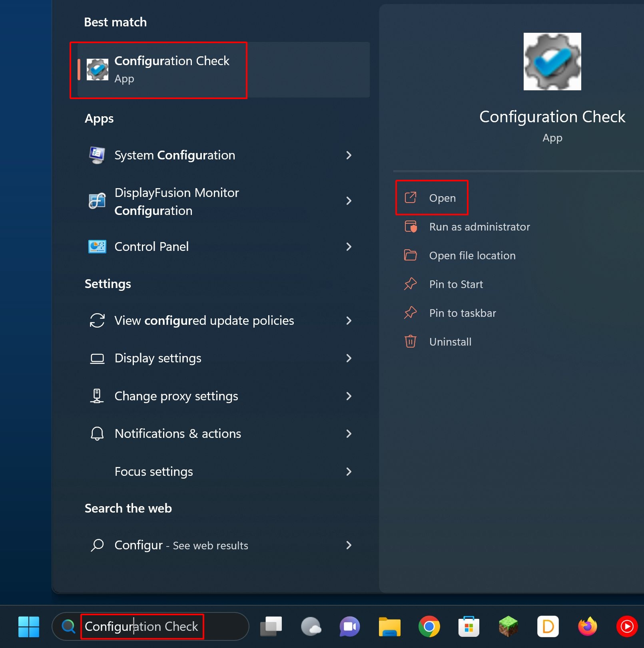Click Open to launch Configuration Check
Image resolution: width=644 pixels, height=648 pixels.
(442, 198)
